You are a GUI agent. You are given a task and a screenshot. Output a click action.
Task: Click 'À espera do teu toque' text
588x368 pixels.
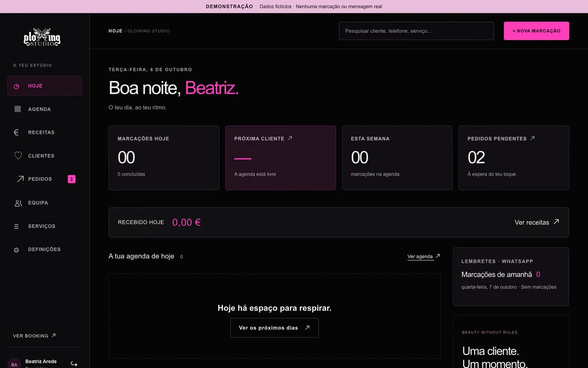491,174
